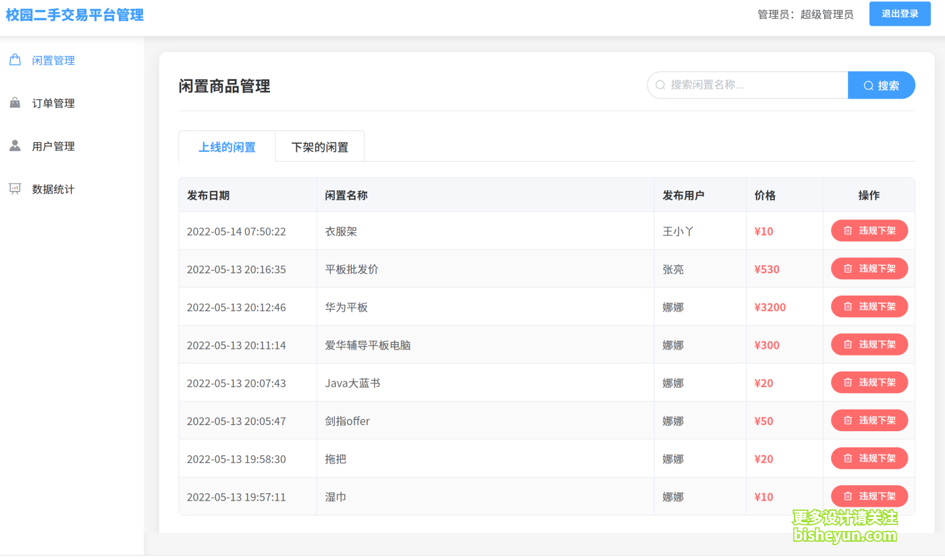Click 违规下架 text for 平板批发价
Image resolution: width=945 pixels, height=560 pixels.
coord(877,269)
